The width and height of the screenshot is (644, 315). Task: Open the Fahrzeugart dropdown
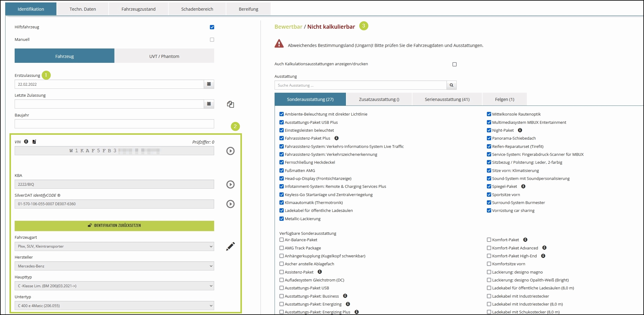(114, 246)
